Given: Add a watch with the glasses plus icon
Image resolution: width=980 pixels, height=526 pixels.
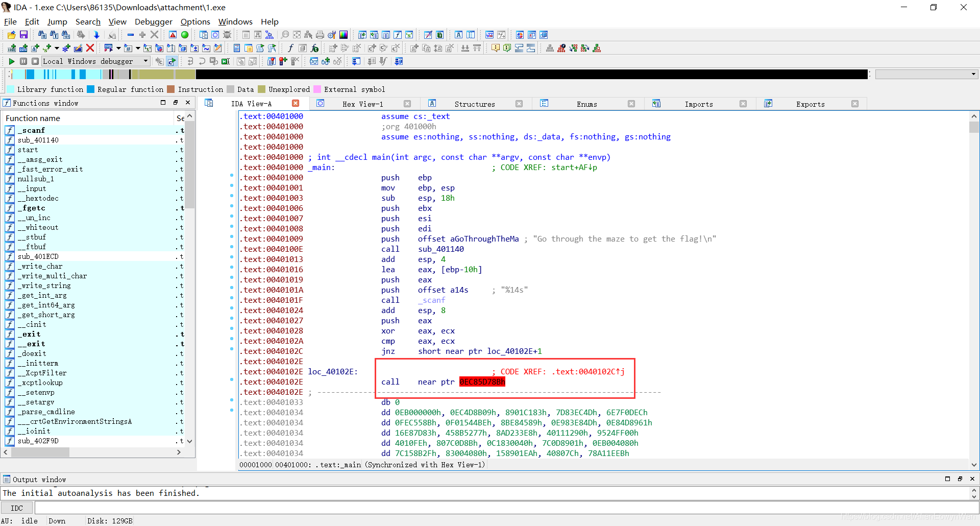Looking at the screenshot, I should point(326,61).
